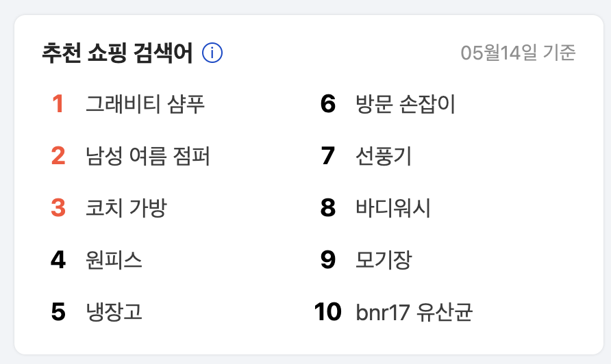Click the red rank number 1
The image size is (611, 364).
pos(58,104)
